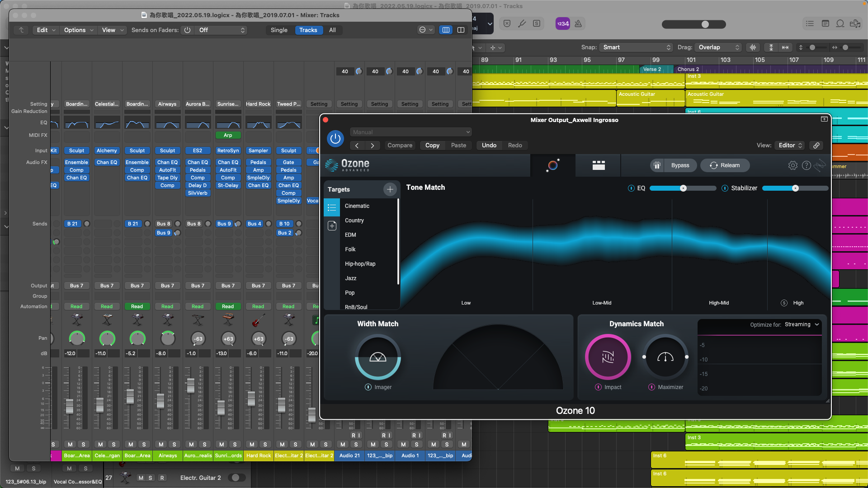This screenshot has height=488, width=868.
Task: Select Hip-hop/Rap target from the list
Action: pyautogui.click(x=360, y=264)
